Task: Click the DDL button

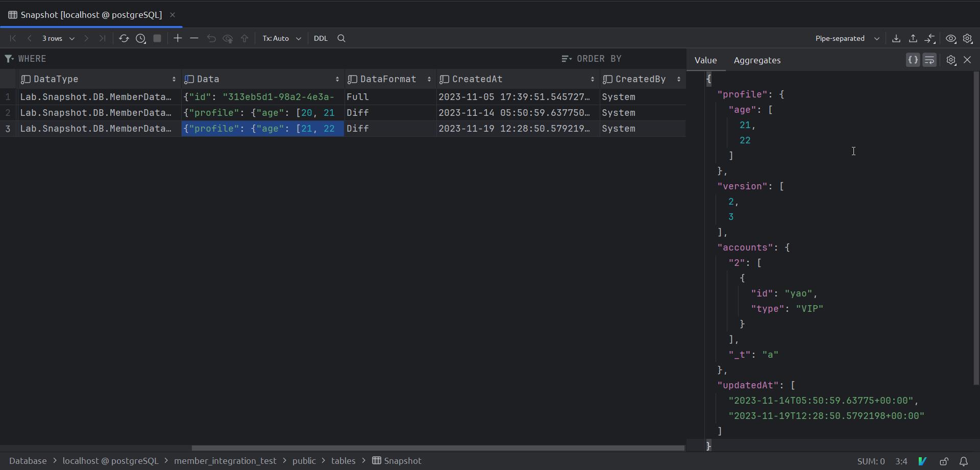Action: (x=321, y=38)
